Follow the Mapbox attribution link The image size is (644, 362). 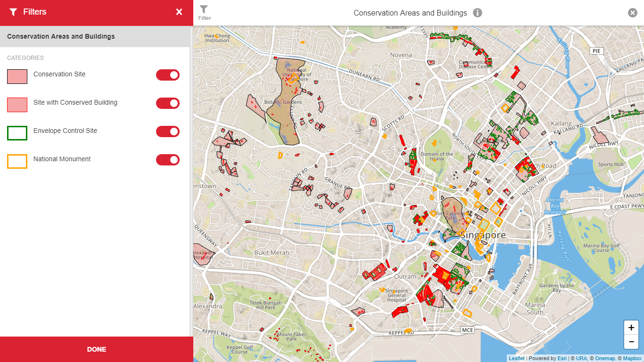coord(632,358)
